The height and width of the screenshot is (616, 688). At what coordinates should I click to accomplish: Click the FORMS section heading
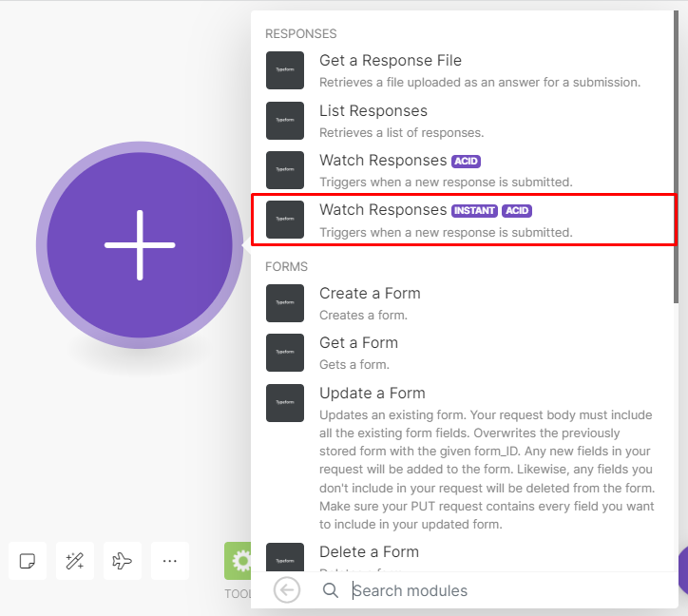[287, 266]
